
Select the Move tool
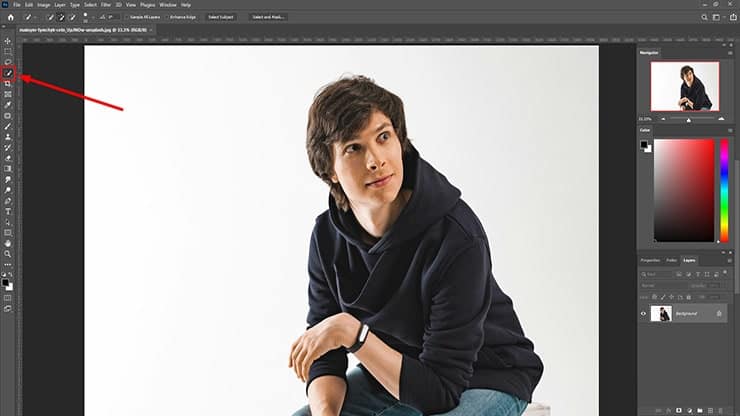coord(8,41)
